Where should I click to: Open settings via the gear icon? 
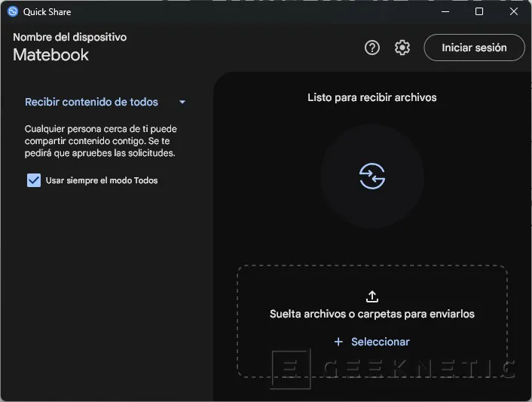coord(402,48)
